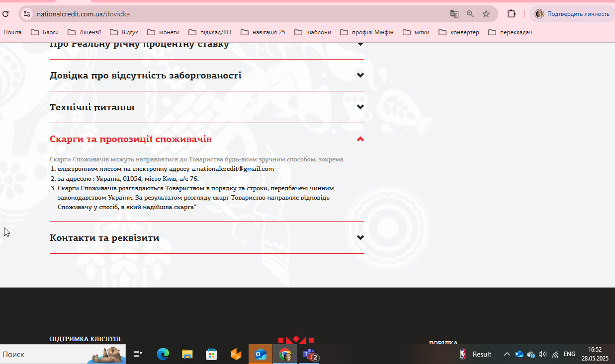Open File Explorer from taskbar
615x364 pixels.
pyautogui.click(x=187, y=354)
